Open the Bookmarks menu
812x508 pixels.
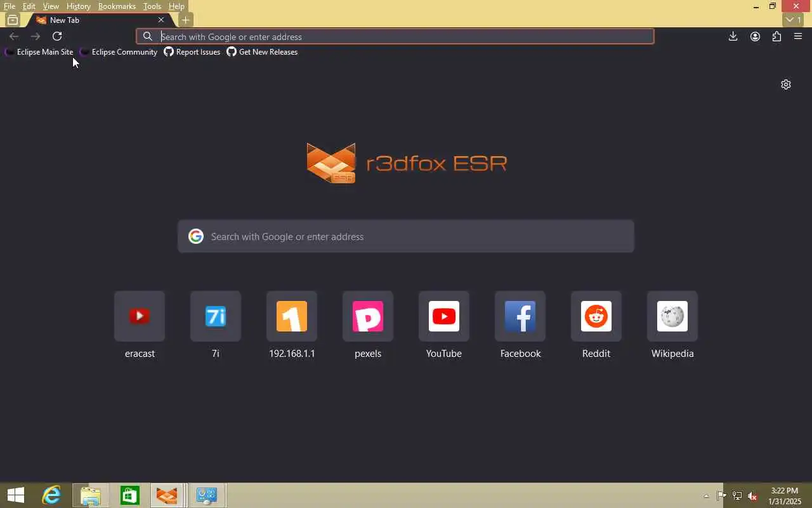[x=117, y=6]
